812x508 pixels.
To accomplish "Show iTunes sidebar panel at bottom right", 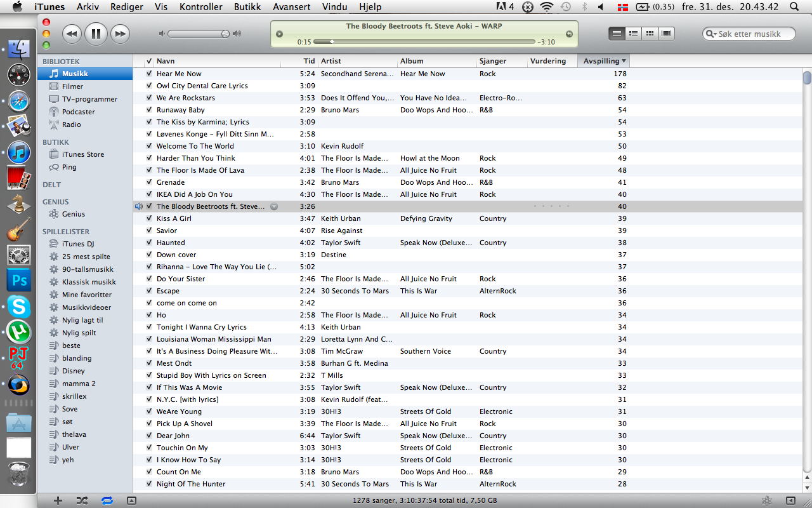I will [x=791, y=500].
